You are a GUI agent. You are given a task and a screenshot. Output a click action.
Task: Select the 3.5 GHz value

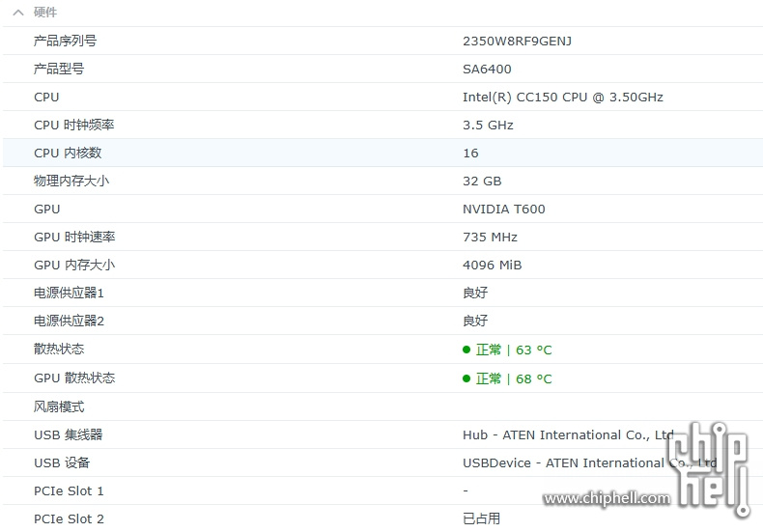coord(488,126)
